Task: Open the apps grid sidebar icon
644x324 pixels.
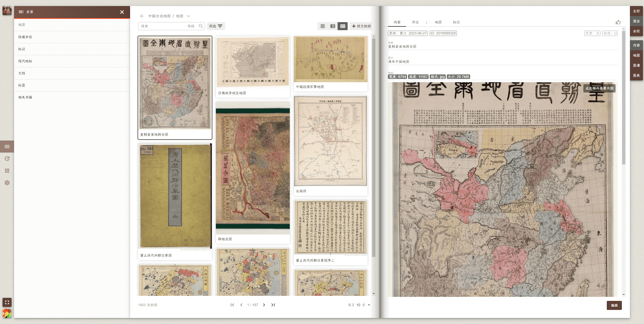Action: 7,171
